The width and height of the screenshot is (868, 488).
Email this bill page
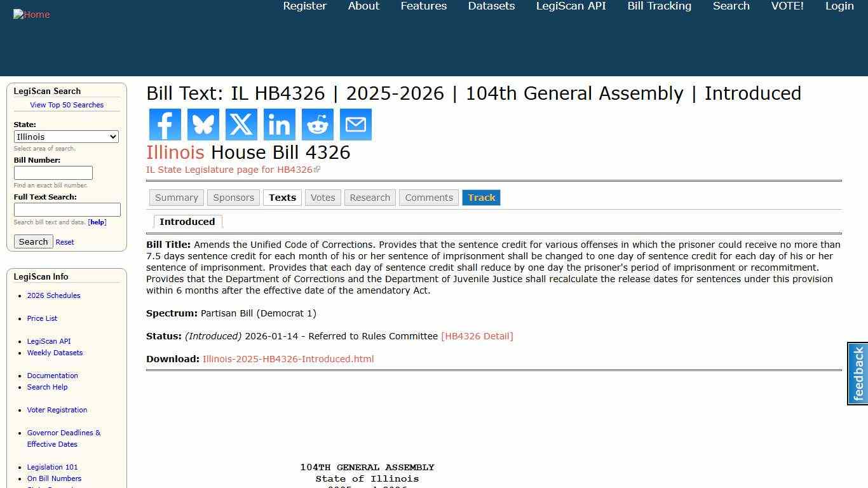[x=355, y=125]
